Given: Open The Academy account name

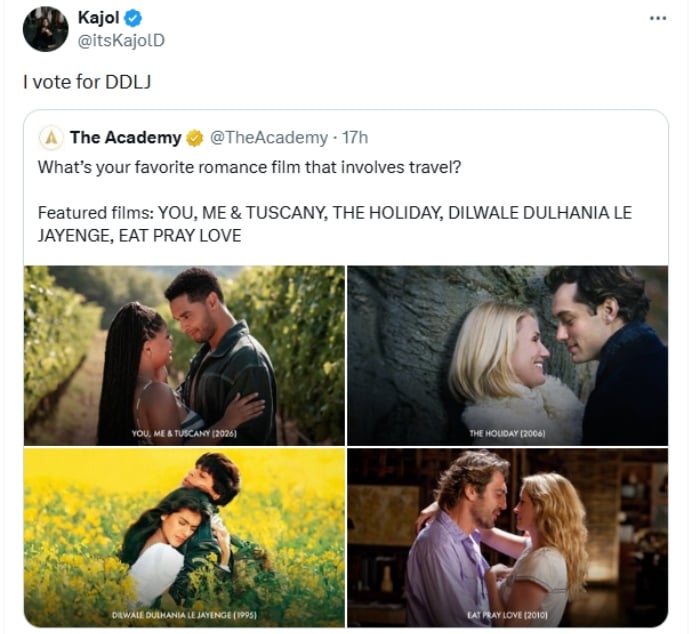Looking at the screenshot, I should coord(125,138).
